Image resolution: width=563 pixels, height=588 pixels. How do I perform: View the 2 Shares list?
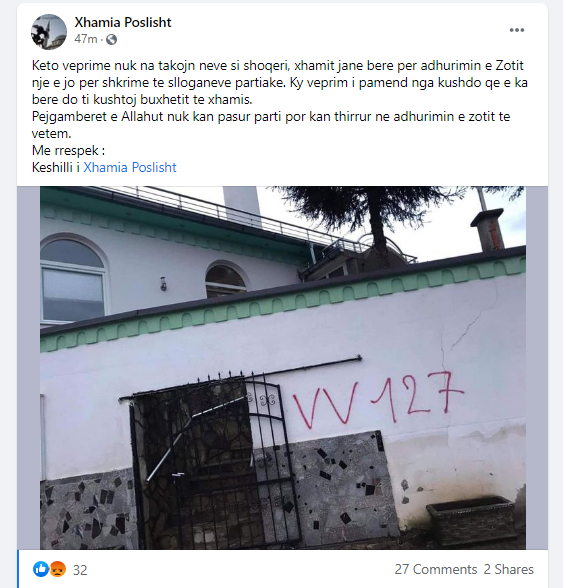point(508,569)
